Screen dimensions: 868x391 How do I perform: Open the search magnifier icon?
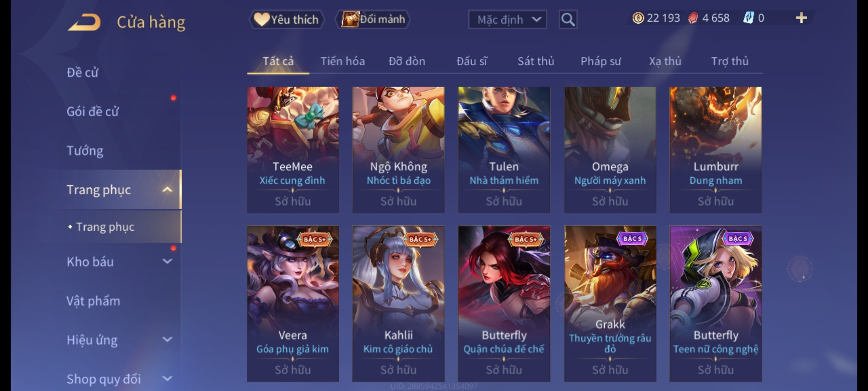coord(568,20)
